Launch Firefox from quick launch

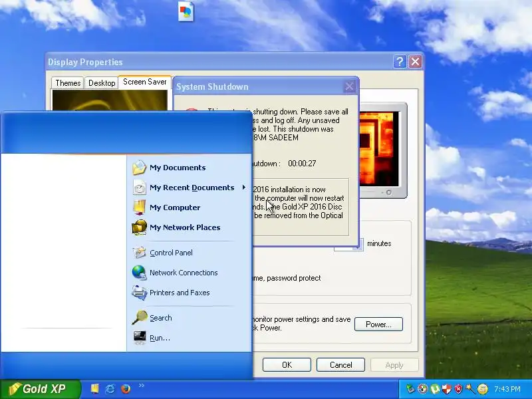(x=126, y=388)
